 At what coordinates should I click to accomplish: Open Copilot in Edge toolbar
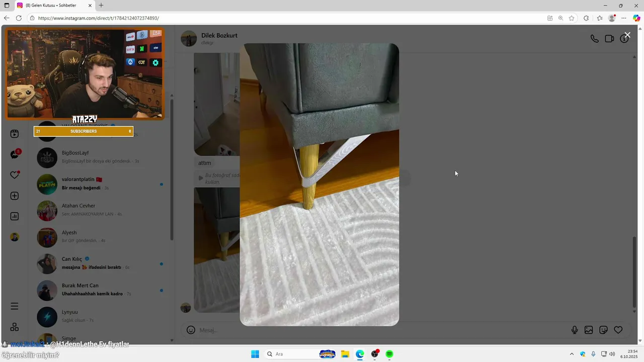click(x=636, y=18)
